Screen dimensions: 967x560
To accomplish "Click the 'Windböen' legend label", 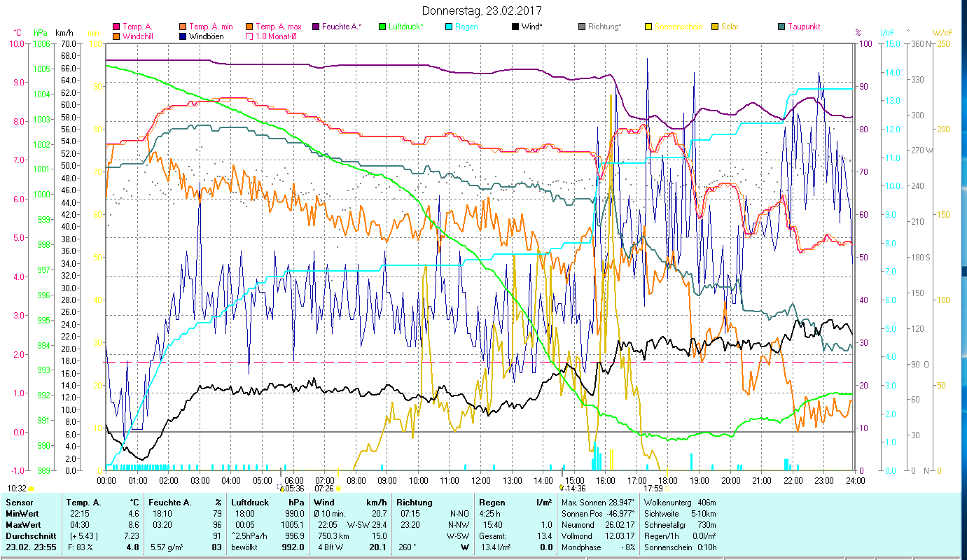I will click(x=207, y=36).
